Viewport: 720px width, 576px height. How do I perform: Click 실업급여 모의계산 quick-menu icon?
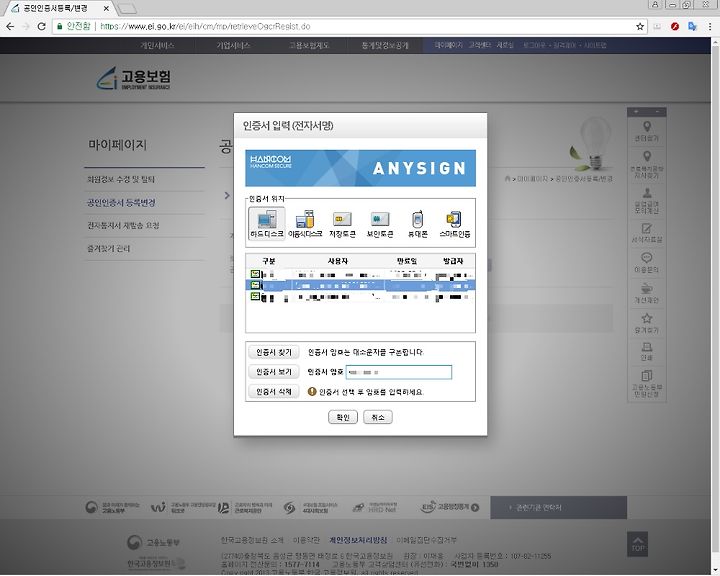pyautogui.click(x=647, y=201)
